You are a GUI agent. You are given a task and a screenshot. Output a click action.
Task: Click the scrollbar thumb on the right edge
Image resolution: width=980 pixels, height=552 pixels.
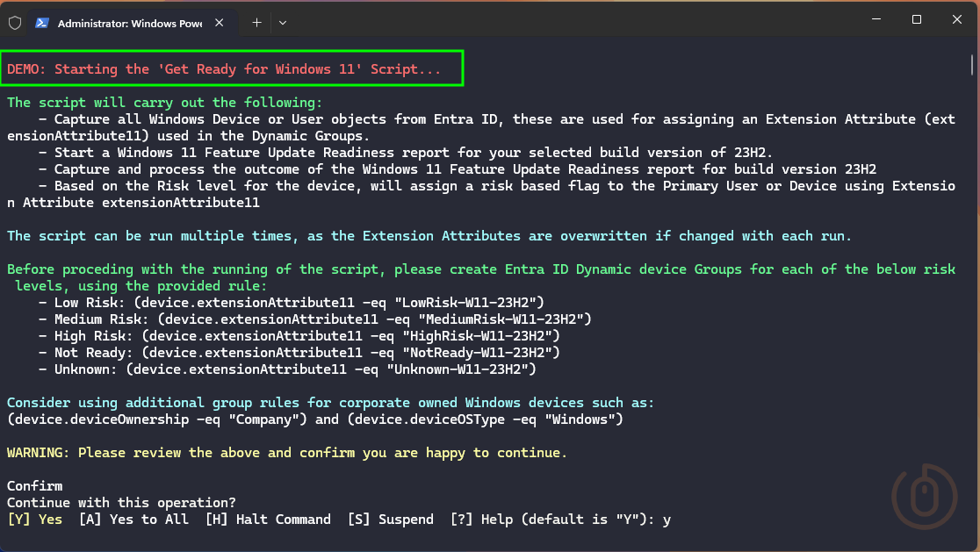[971, 66]
